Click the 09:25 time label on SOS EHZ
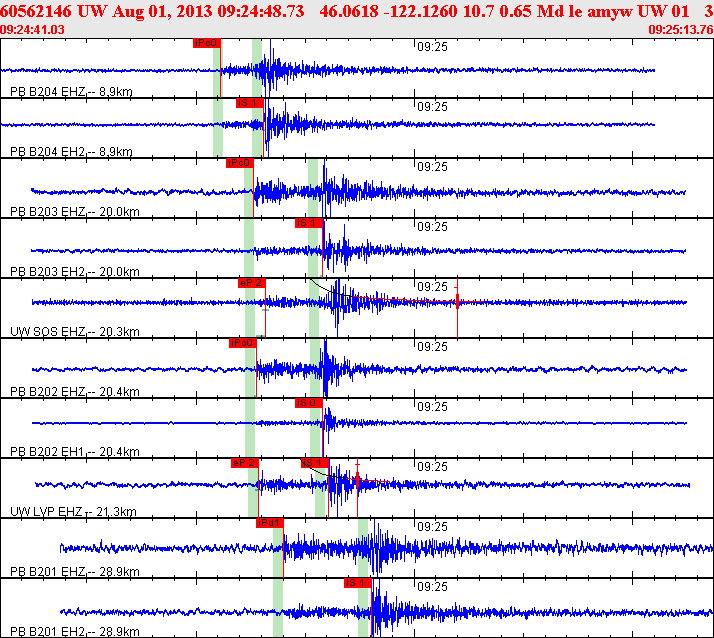This screenshot has height=638, width=714. pyautogui.click(x=433, y=287)
